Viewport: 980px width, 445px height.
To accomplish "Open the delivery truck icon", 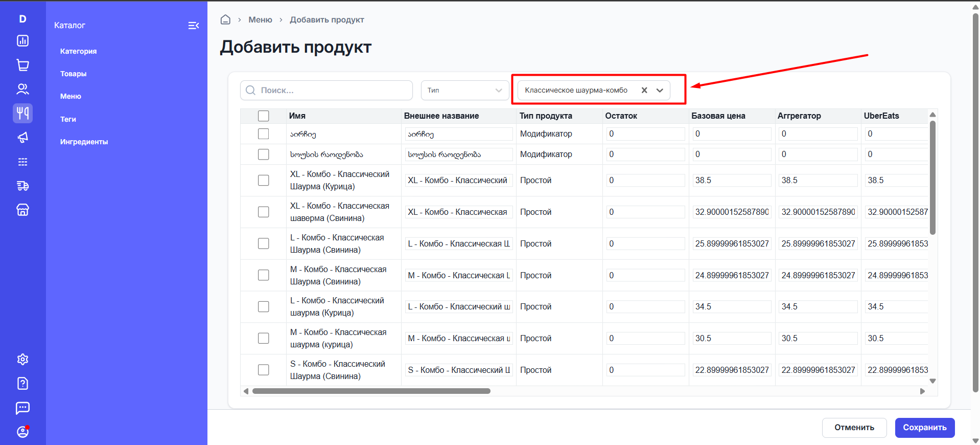I will pos(22,186).
